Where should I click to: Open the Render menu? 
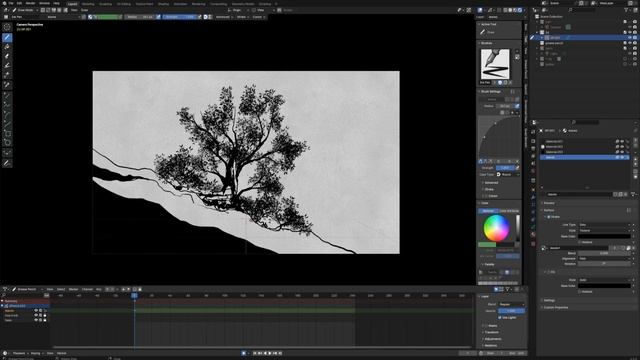click(x=31, y=3)
